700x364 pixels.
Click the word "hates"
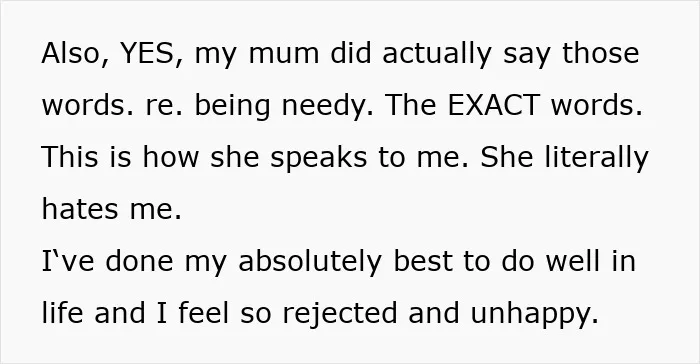pyautogui.click(x=80, y=209)
